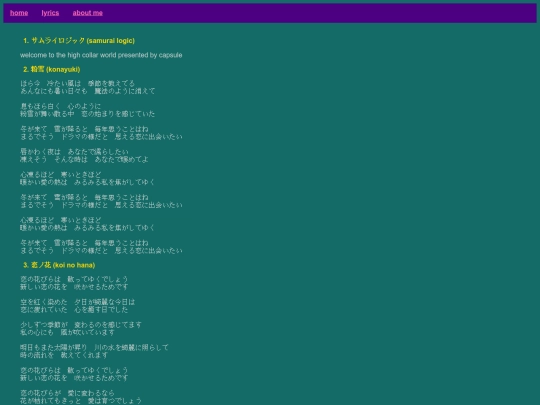Select the heading '2. 粉雪 (konayuki)'
540x405 pixels.
pyautogui.click(x=52, y=69)
